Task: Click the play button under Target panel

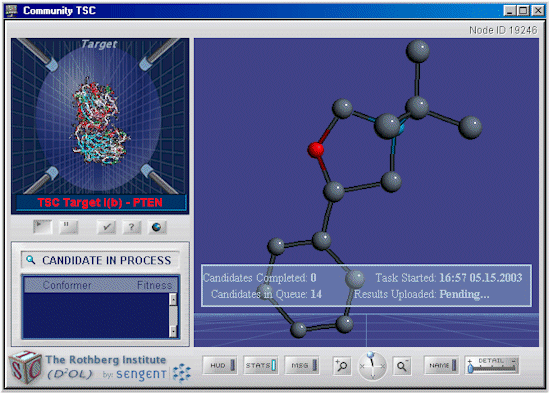Action: click(42, 227)
